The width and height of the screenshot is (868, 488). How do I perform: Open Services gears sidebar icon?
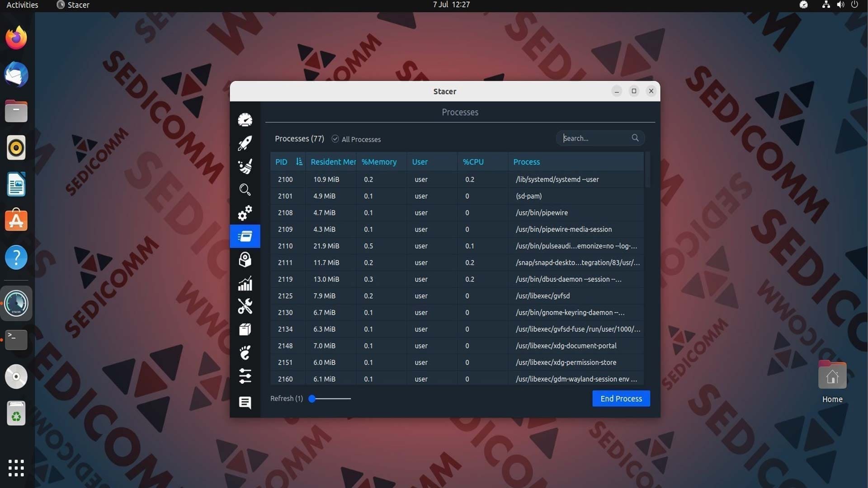click(245, 213)
